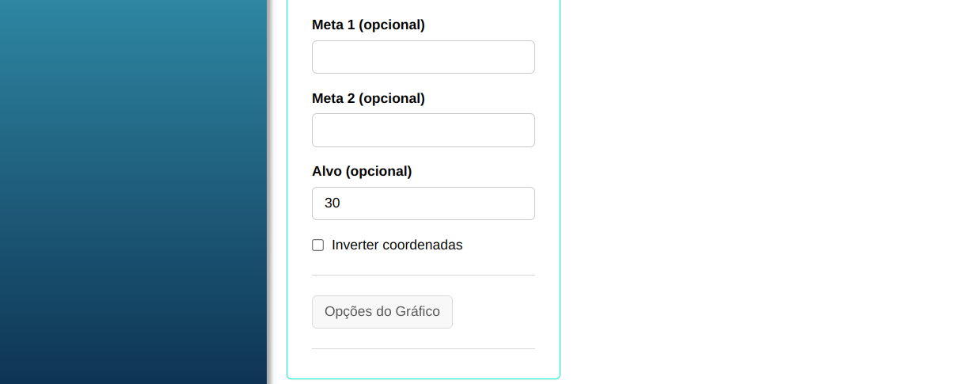
Task: Click the sidebar's shadowed right edge
Action: [269, 190]
